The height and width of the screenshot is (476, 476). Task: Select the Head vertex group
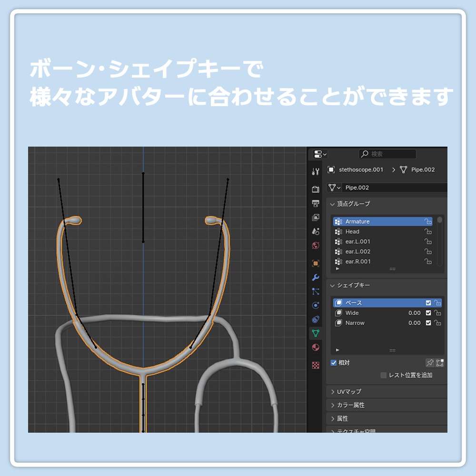click(383, 231)
